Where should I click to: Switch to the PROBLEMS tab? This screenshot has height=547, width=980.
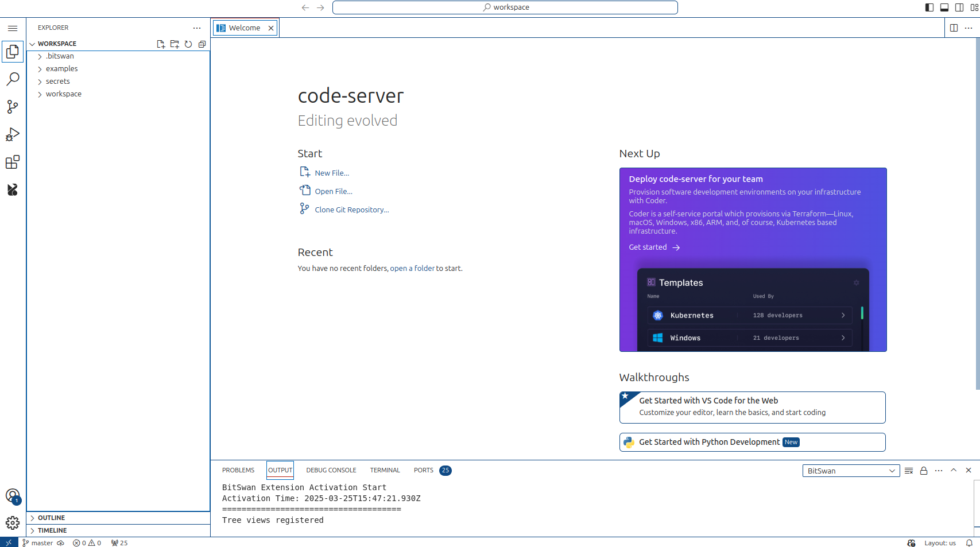[238, 471]
